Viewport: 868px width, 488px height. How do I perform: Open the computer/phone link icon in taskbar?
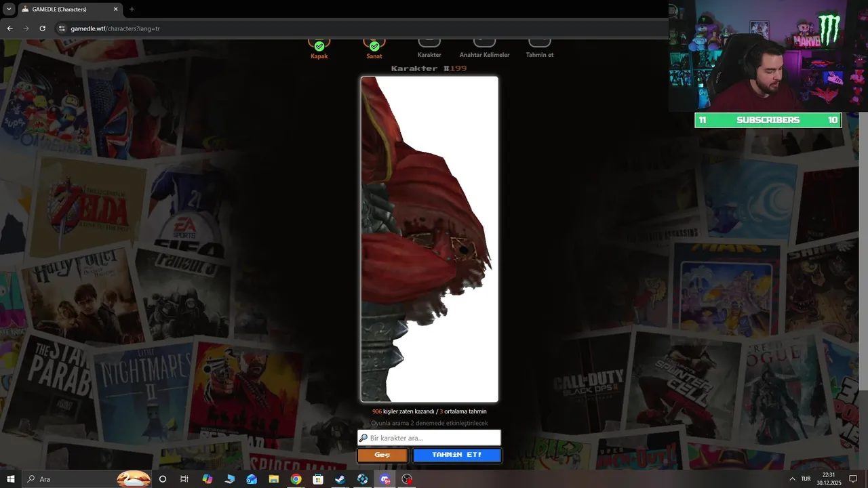tap(230, 479)
